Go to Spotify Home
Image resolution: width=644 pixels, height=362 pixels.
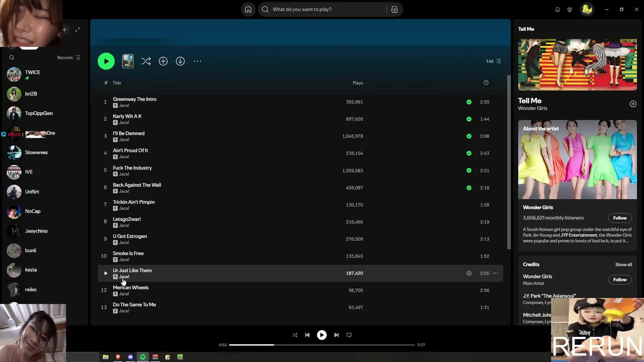tap(248, 9)
